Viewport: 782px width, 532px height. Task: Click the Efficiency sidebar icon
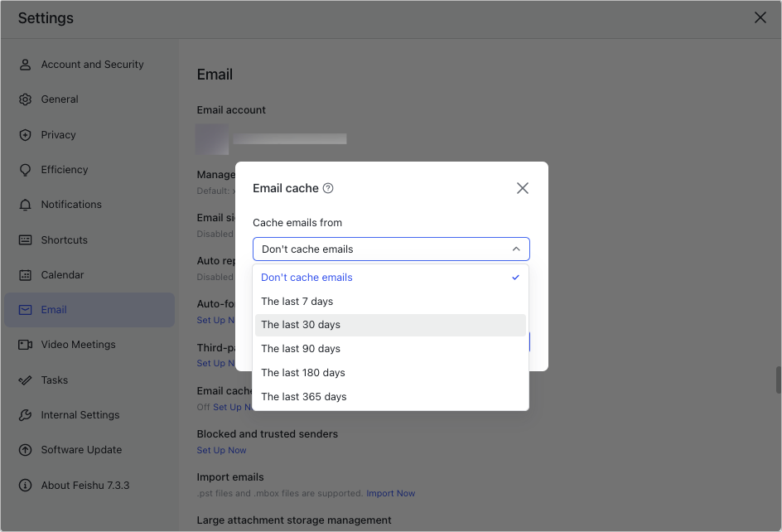25,169
